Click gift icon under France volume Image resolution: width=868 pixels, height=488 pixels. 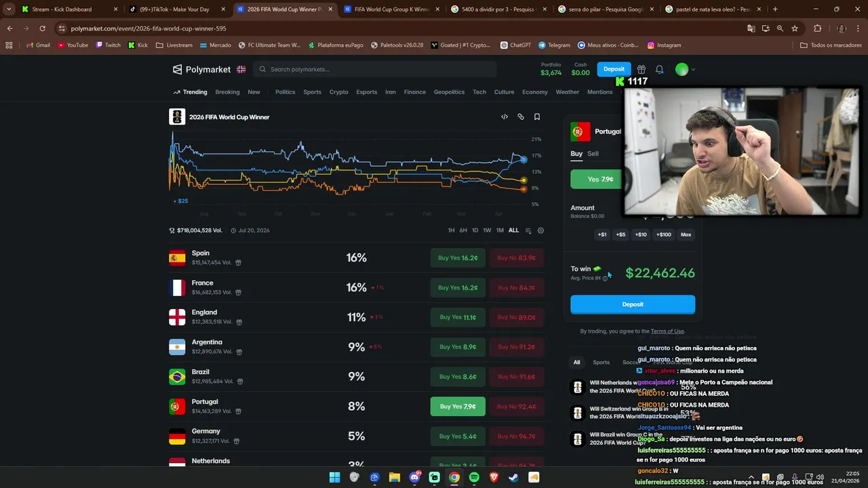point(238,292)
